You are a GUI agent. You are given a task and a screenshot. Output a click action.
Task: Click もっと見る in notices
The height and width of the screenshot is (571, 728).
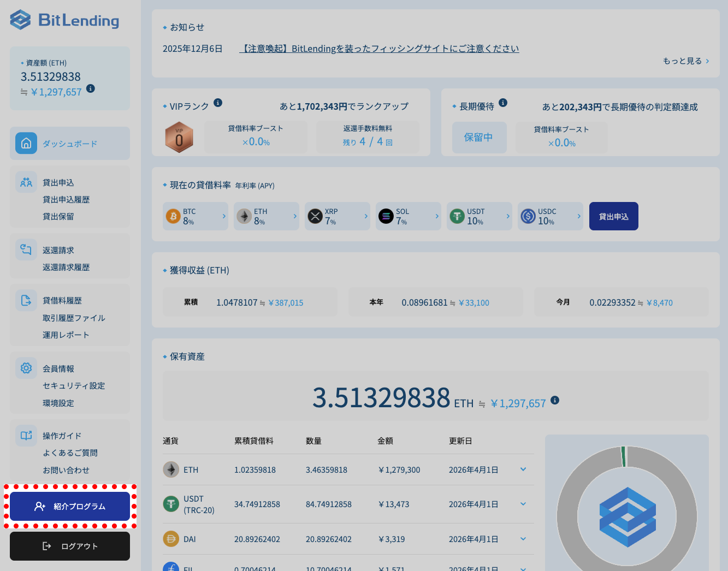(x=686, y=61)
